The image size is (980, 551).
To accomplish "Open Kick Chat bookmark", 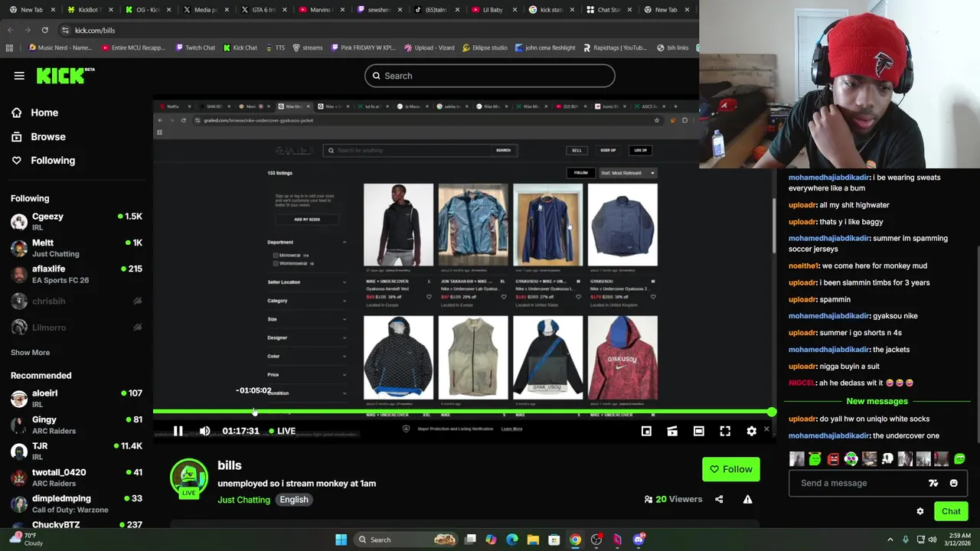I will [x=240, y=47].
